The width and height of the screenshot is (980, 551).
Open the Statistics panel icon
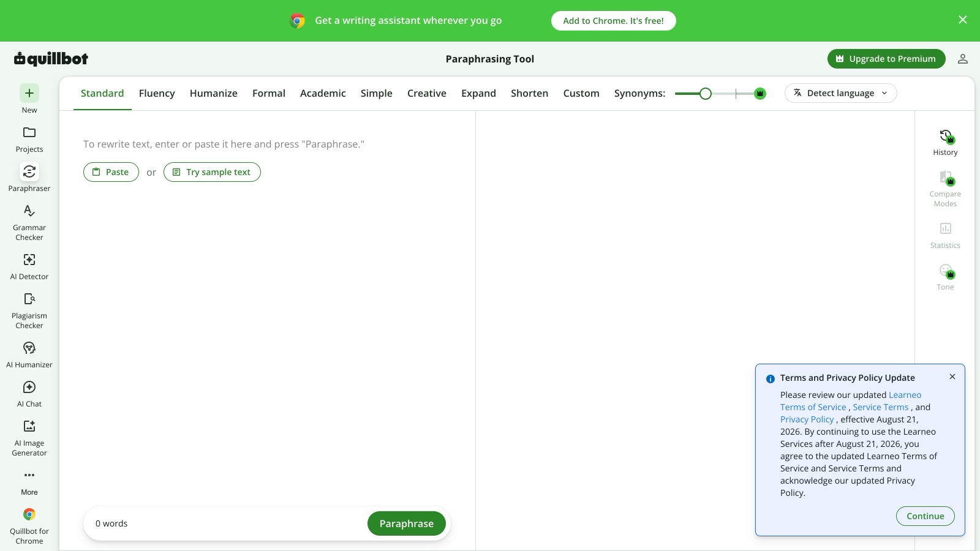pos(946,228)
